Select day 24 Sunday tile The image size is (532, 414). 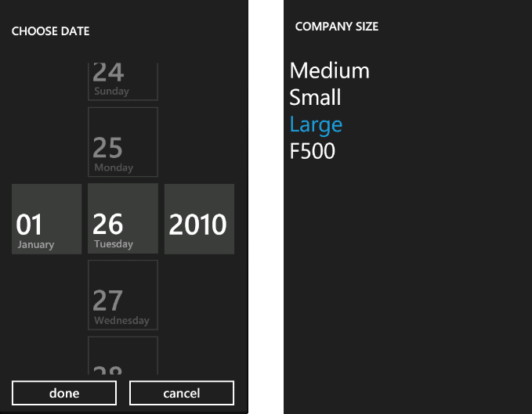122,80
